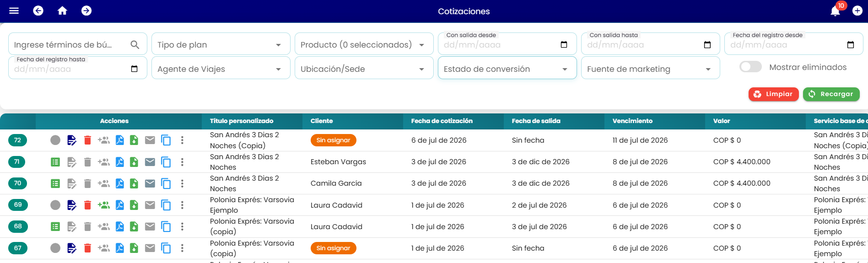Email quotation 72

tap(150, 140)
